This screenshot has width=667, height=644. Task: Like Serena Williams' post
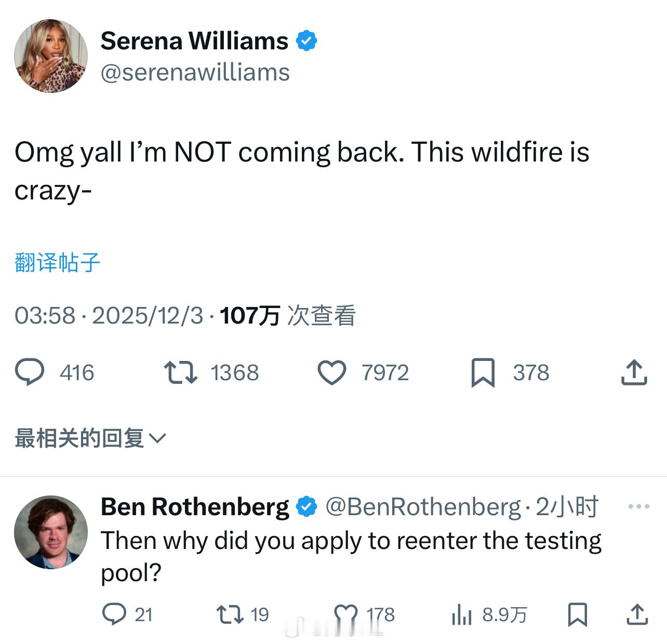click(331, 372)
